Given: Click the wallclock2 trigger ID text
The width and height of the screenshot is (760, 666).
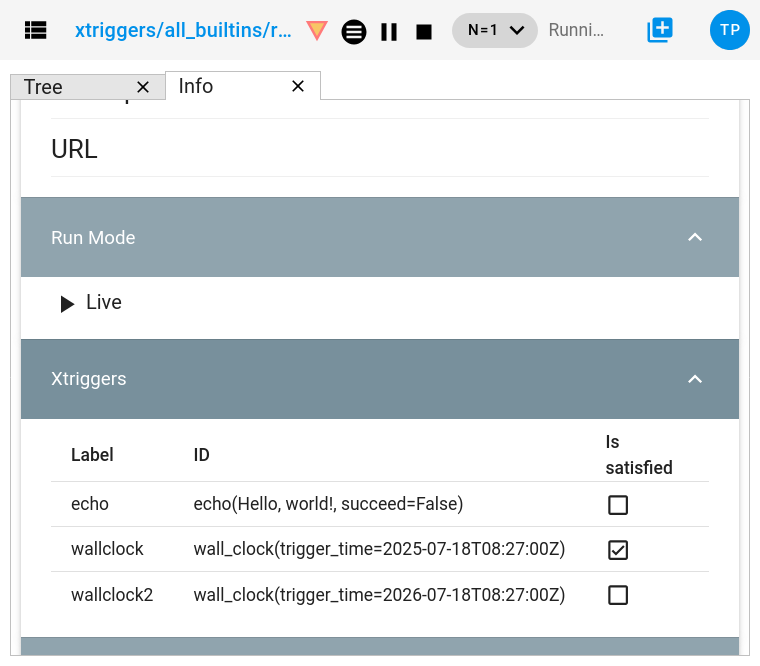Looking at the screenshot, I should 379,595.
